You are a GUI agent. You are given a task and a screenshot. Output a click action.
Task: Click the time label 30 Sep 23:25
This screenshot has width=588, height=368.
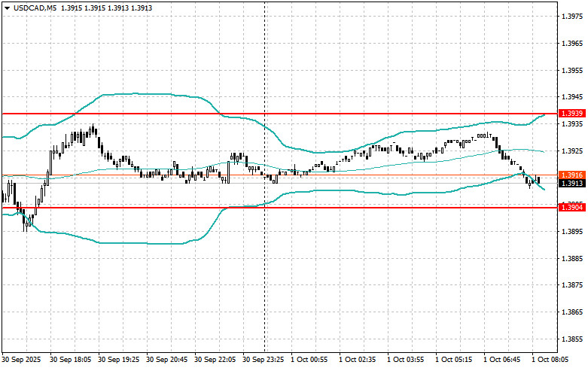(264, 360)
